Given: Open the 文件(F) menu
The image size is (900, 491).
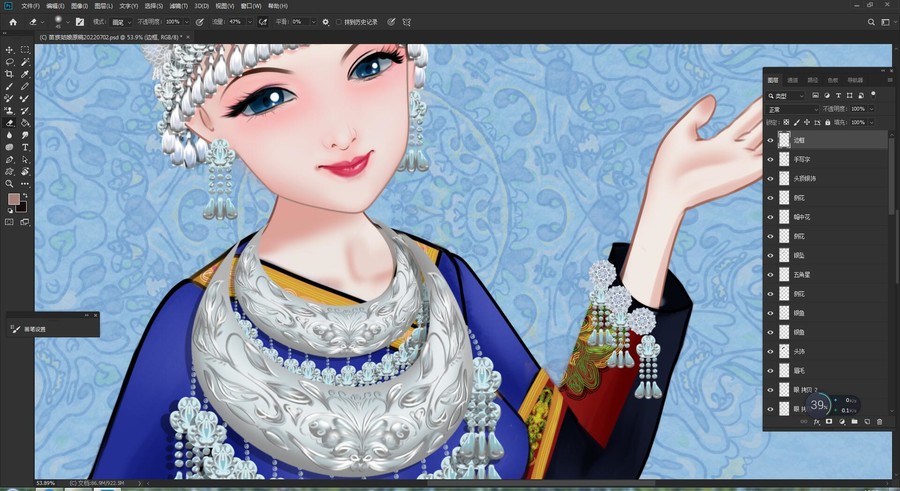Looking at the screenshot, I should 30,6.
